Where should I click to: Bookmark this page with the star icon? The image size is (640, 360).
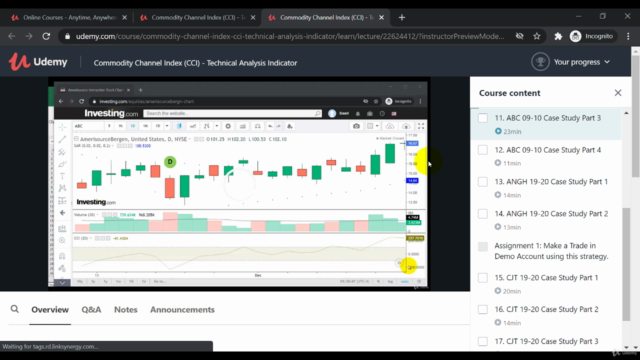click(x=537, y=36)
